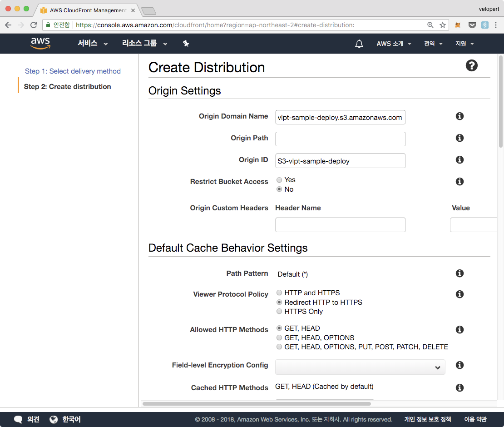The image size is (504, 427).
Task: Click the pin shortcut icon in the AWS navbar
Action: pyautogui.click(x=186, y=44)
